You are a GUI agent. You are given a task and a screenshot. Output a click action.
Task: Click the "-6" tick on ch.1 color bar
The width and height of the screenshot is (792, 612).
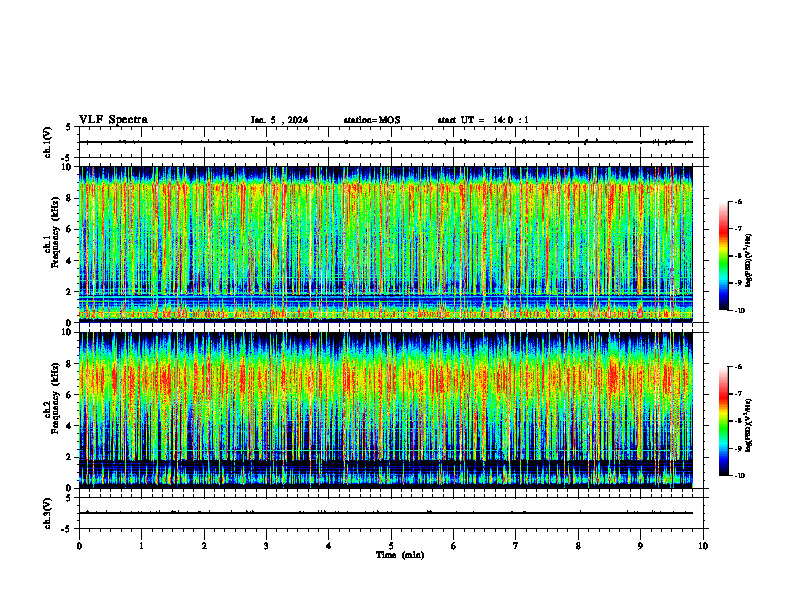tap(738, 201)
